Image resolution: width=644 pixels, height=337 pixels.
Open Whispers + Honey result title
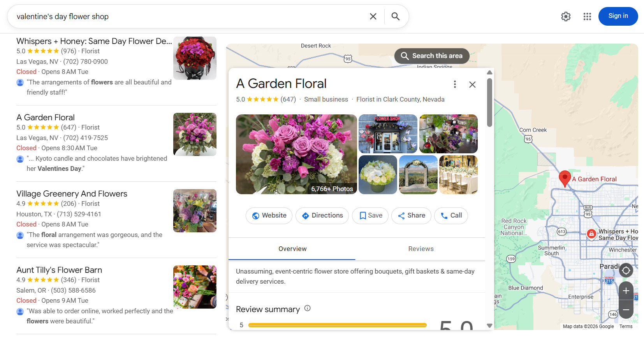click(x=94, y=41)
